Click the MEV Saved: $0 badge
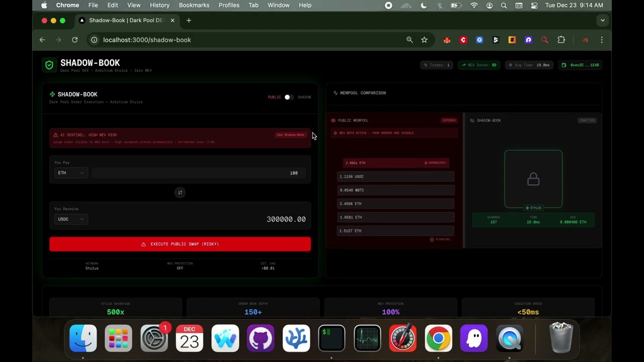Screen dimensions: 644x362 (479, 65)
